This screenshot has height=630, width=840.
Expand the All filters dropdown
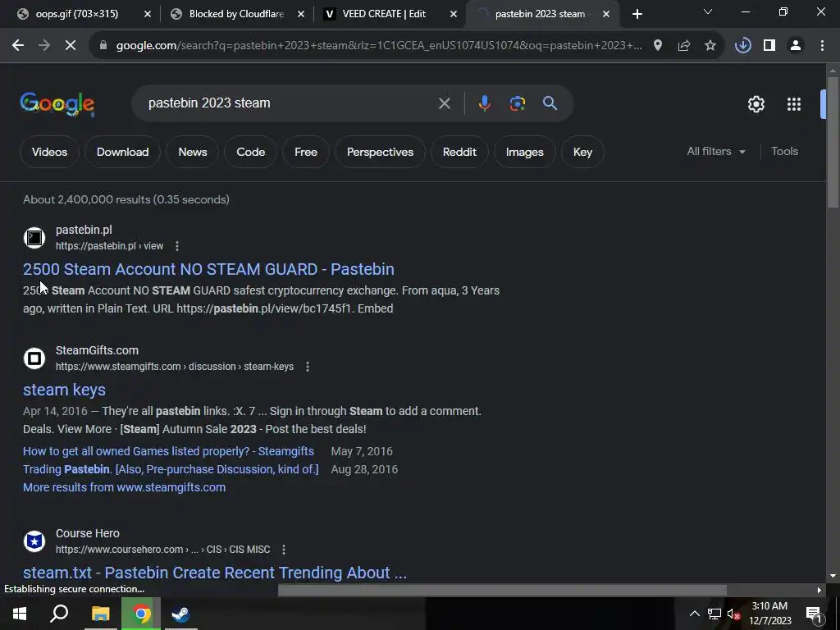coord(716,152)
